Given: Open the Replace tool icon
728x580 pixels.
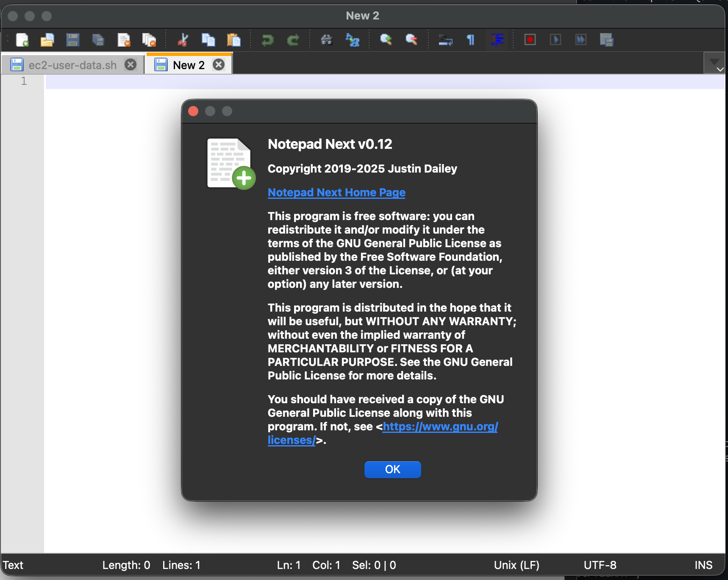Looking at the screenshot, I should tap(352, 40).
